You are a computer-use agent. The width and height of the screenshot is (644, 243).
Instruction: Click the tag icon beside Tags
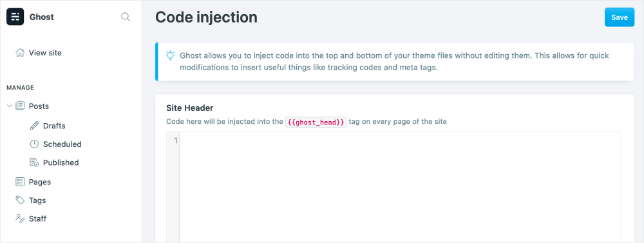20,200
